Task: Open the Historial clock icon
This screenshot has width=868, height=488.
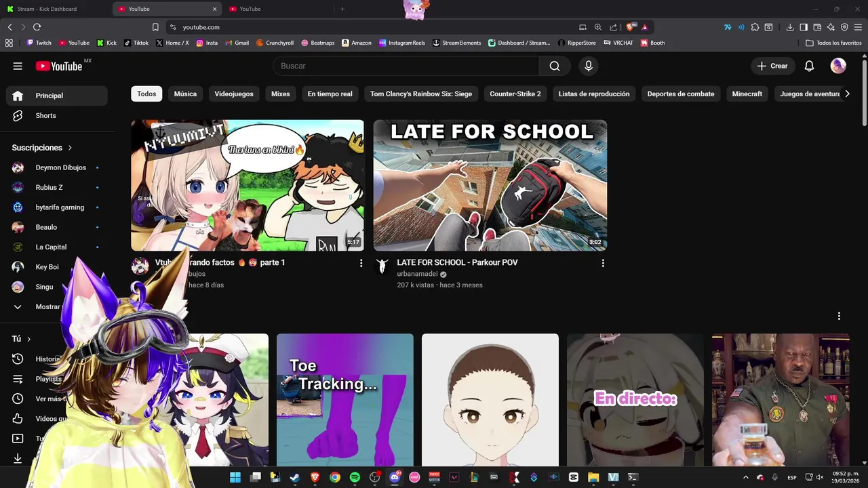Action: click(x=18, y=359)
